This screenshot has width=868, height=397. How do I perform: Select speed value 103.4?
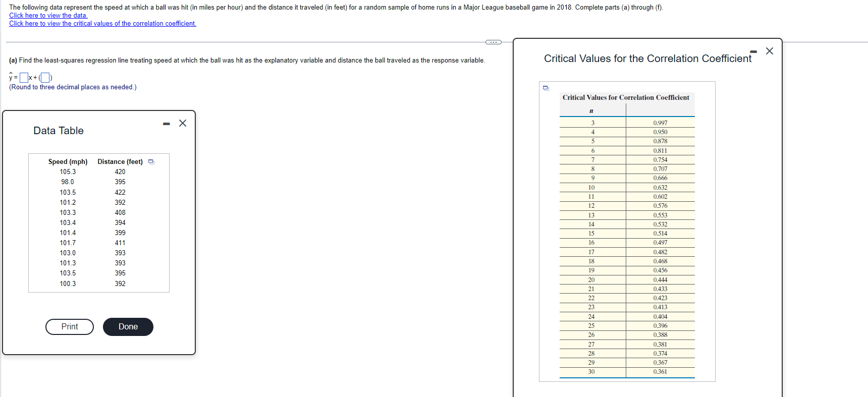(x=68, y=223)
